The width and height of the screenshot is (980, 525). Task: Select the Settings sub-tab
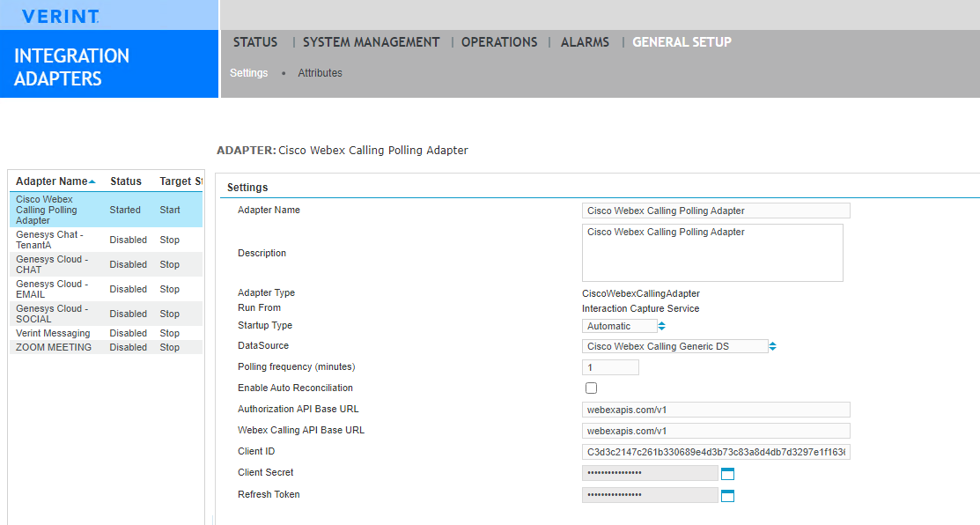(x=248, y=73)
